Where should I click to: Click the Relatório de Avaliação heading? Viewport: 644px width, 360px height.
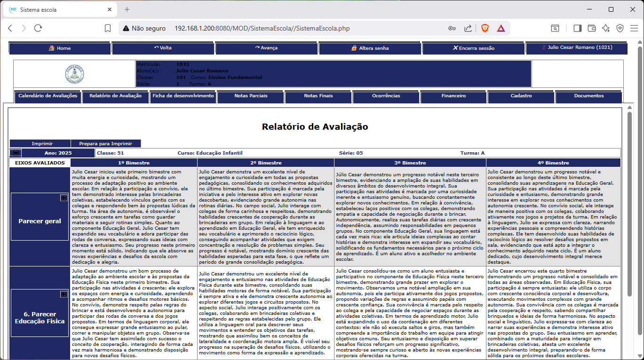click(315, 127)
